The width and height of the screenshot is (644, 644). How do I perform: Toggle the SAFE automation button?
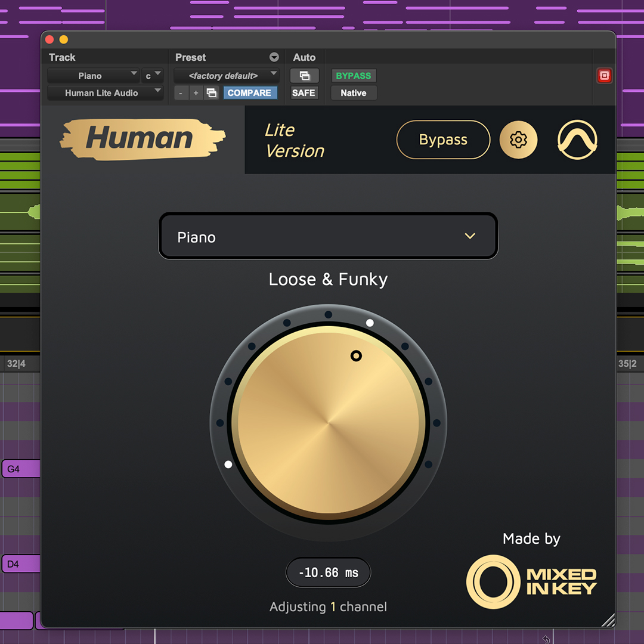304,93
